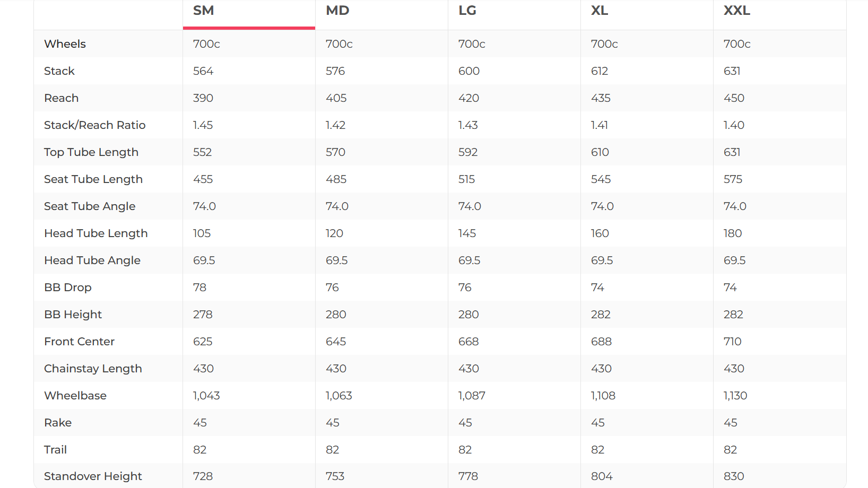Select the XXL Wheelbase value 1,130
The height and width of the screenshot is (488, 868).
pyautogui.click(x=735, y=396)
